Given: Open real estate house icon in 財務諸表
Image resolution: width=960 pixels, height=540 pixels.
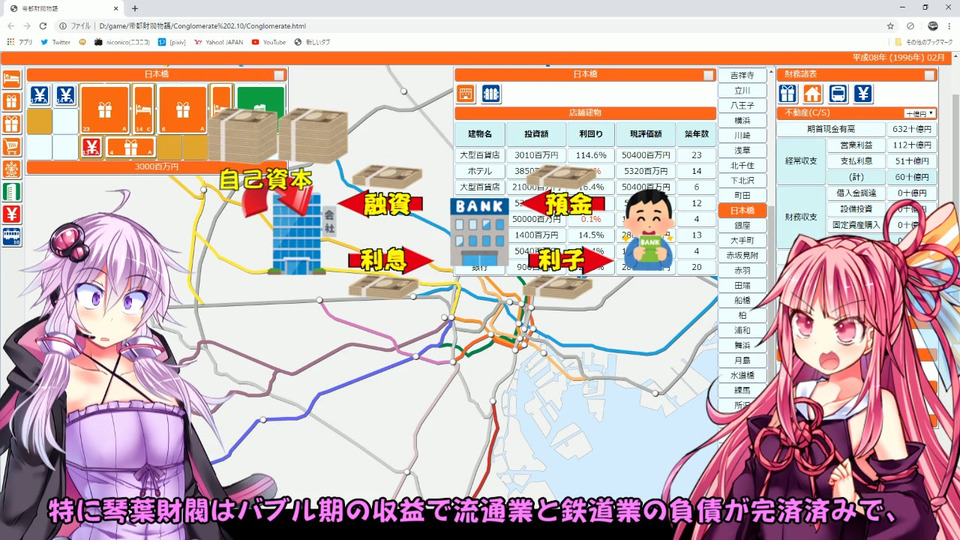Looking at the screenshot, I should (813, 94).
